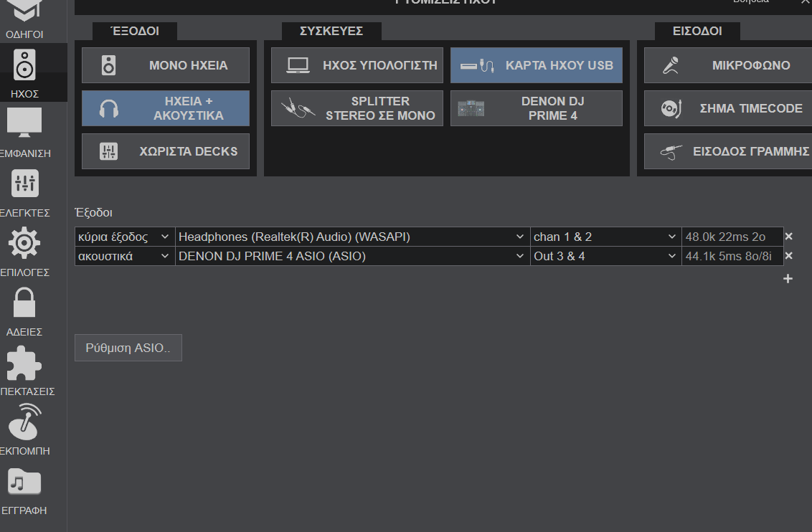Open the ΕΠΙΛΟΓΕΣ gear options
This screenshot has width=812, height=532.
[x=24, y=252]
